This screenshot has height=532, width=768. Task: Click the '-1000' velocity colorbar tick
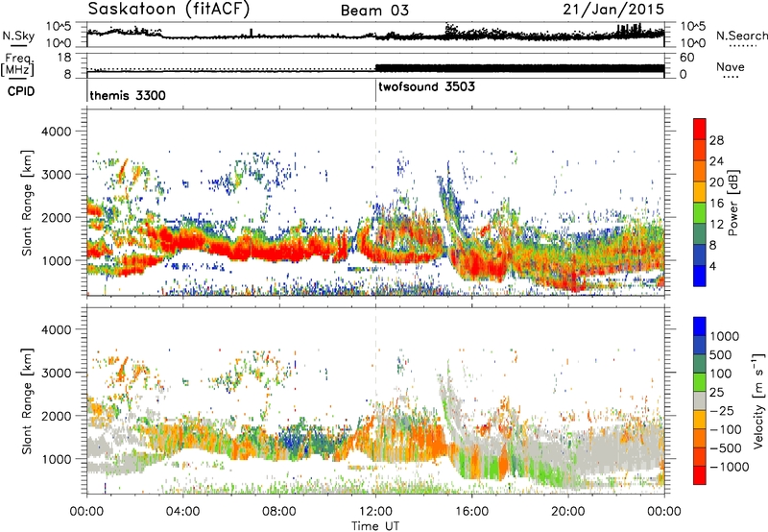[x=729, y=467]
